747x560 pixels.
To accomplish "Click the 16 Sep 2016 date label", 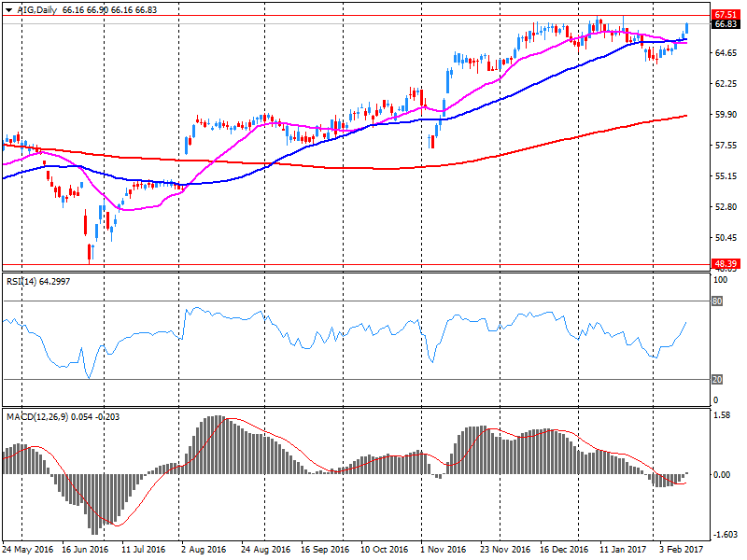I will tap(324, 549).
